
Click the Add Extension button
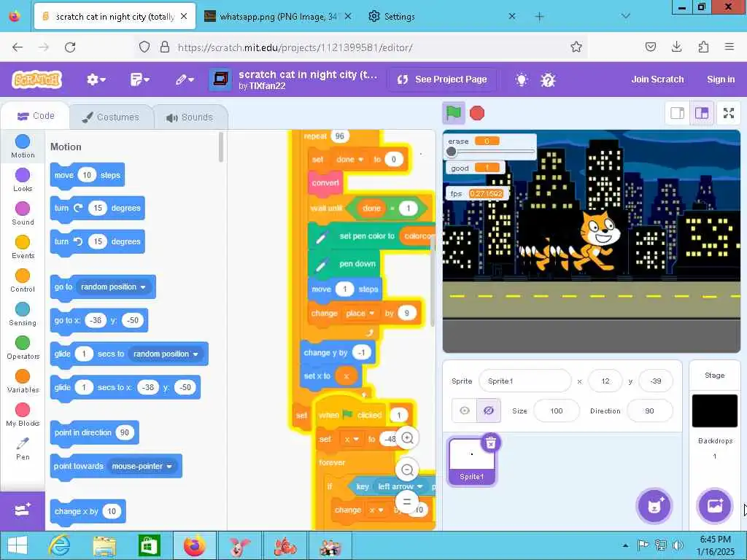[23, 510]
